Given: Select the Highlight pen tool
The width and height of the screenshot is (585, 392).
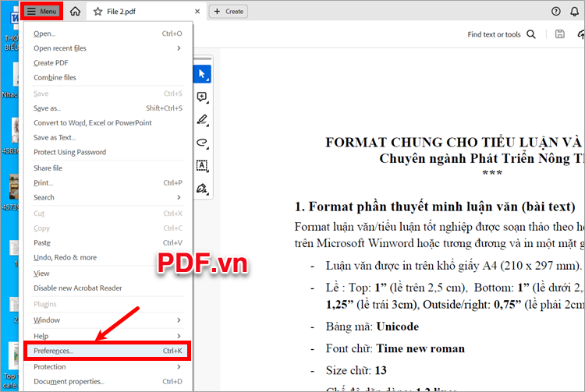Looking at the screenshot, I should 202,120.
